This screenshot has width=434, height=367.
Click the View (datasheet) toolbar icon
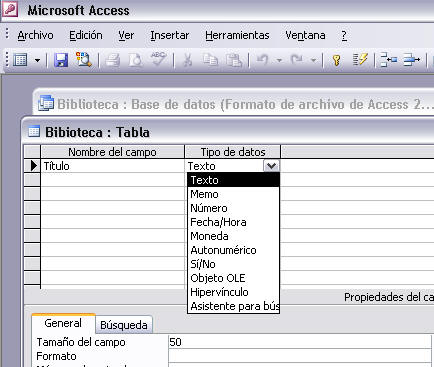[x=20, y=60]
